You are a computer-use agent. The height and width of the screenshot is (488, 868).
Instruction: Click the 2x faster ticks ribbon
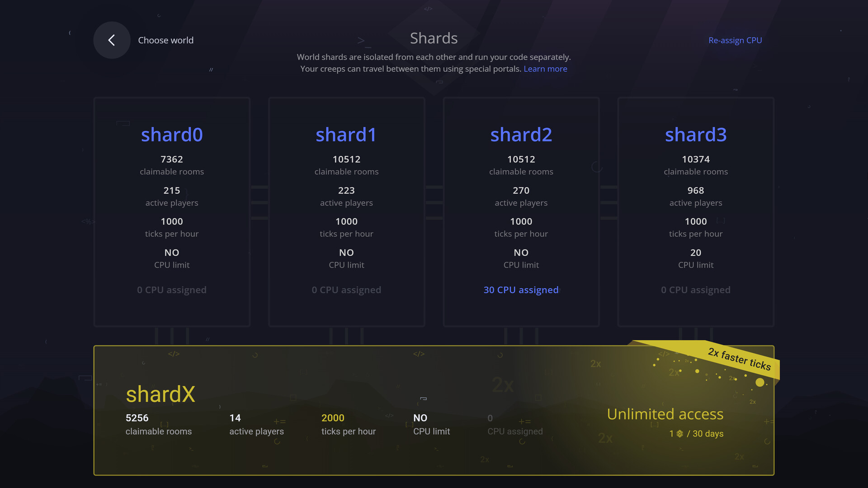[x=740, y=360]
